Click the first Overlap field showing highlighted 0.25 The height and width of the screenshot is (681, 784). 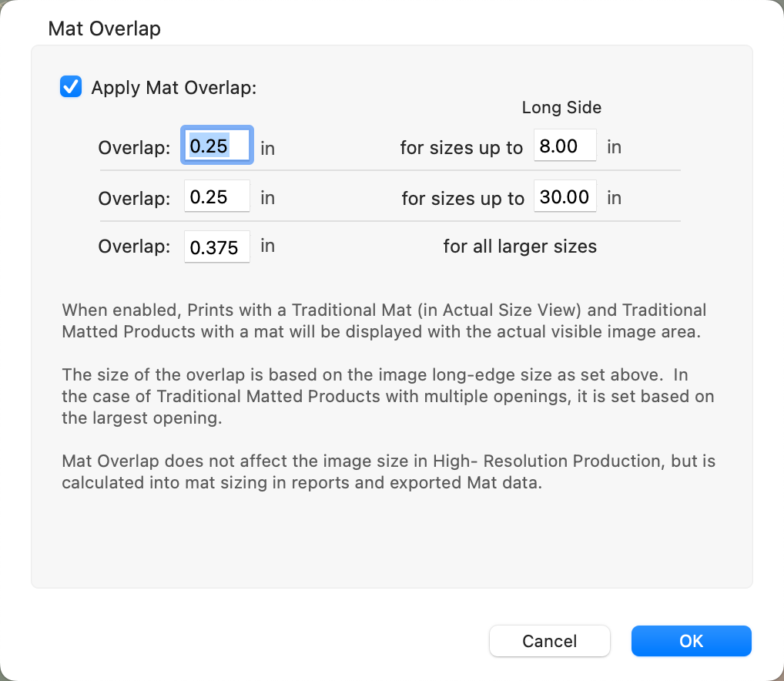(217, 146)
